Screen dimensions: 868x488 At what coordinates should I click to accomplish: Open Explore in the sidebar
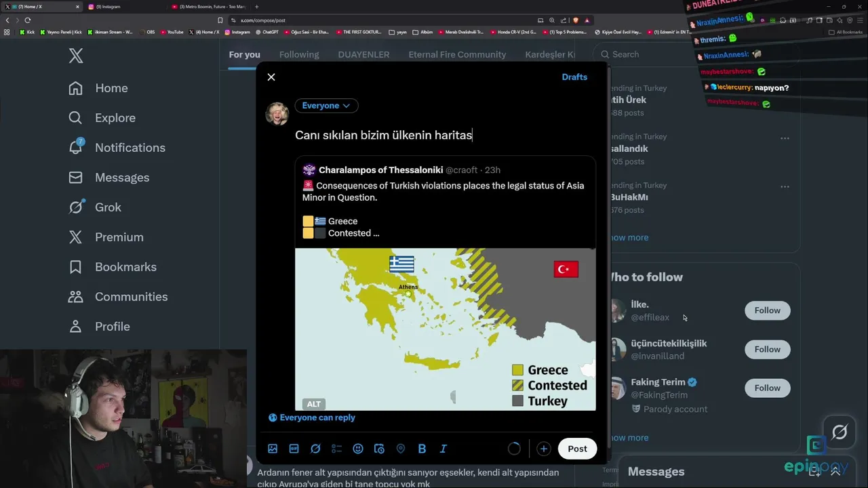pos(102,118)
